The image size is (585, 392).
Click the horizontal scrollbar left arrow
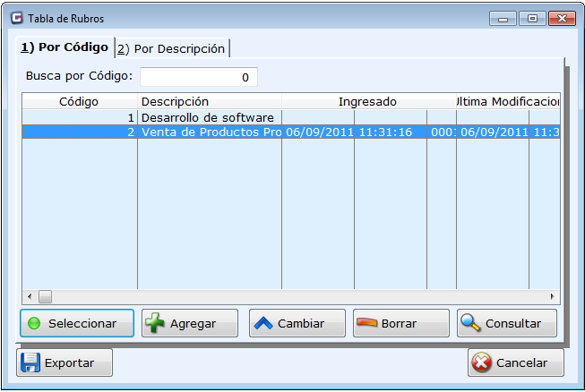click(x=29, y=296)
